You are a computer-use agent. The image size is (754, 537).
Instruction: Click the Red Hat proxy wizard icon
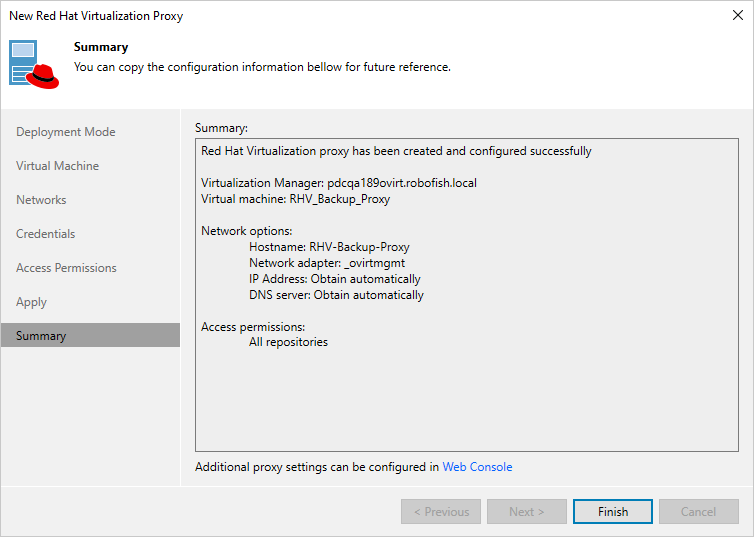[x=36, y=65]
